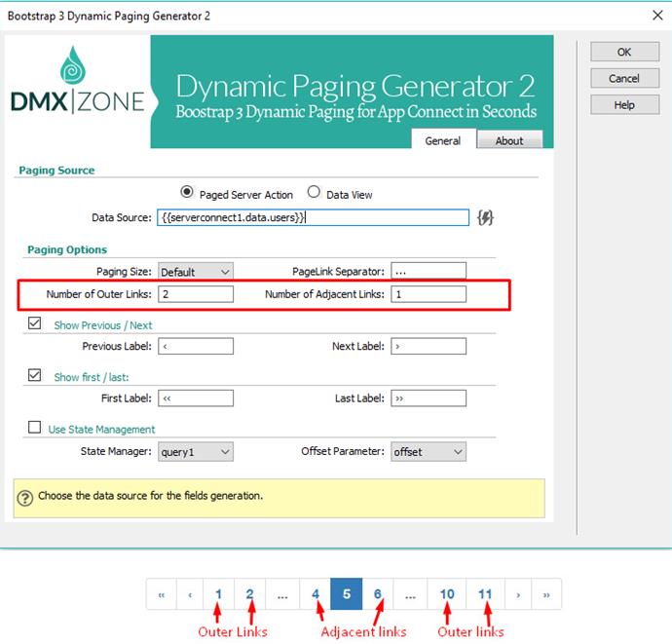Click the Help button

point(624,105)
